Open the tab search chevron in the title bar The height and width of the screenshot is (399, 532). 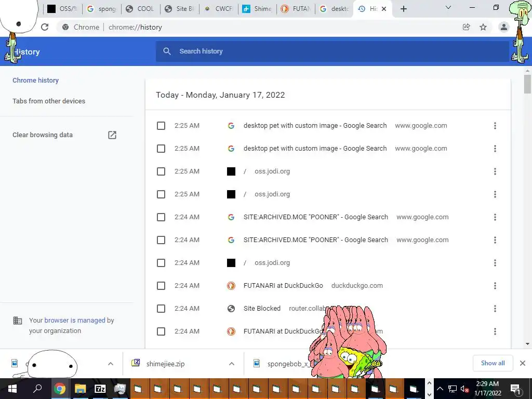pos(448,7)
